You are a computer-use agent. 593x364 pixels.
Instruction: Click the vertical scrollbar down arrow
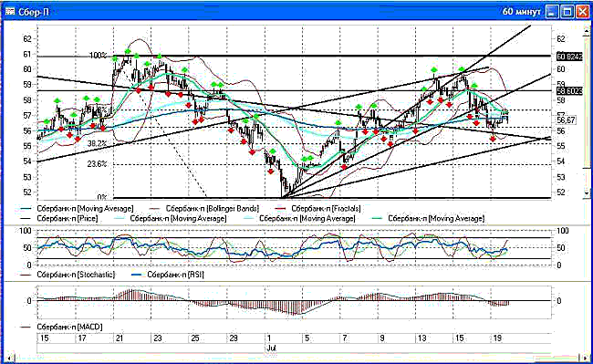pyautogui.click(x=587, y=192)
